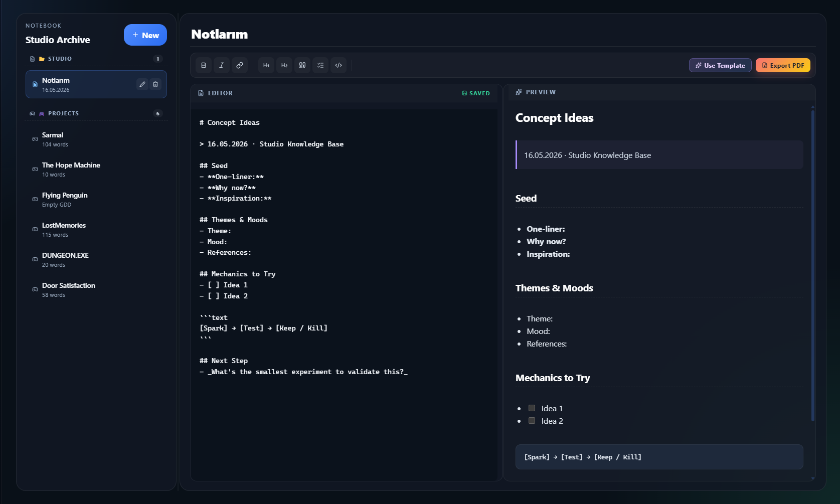The width and height of the screenshot is (840, 504).
Task: Click the "Concept Ideas" heading in preview
Action: tap(555, 118)
